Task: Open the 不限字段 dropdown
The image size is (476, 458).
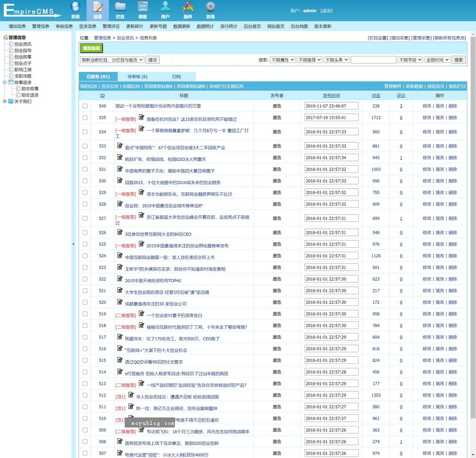Action: pyautogui.click(x=410, y=60)
